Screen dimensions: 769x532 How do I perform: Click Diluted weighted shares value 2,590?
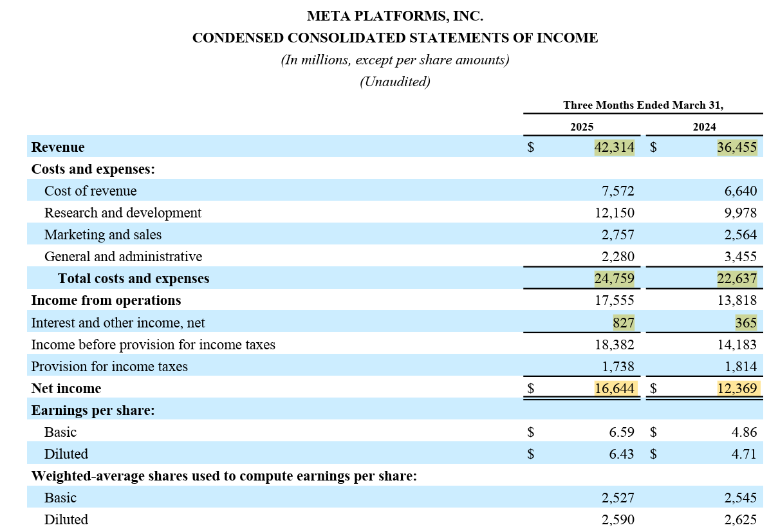(x=618, y=520)
